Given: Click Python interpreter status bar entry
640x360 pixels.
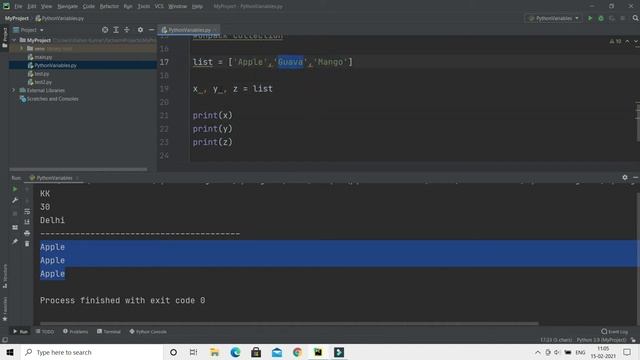Looking at the screenshot, I should pos(601,340).
